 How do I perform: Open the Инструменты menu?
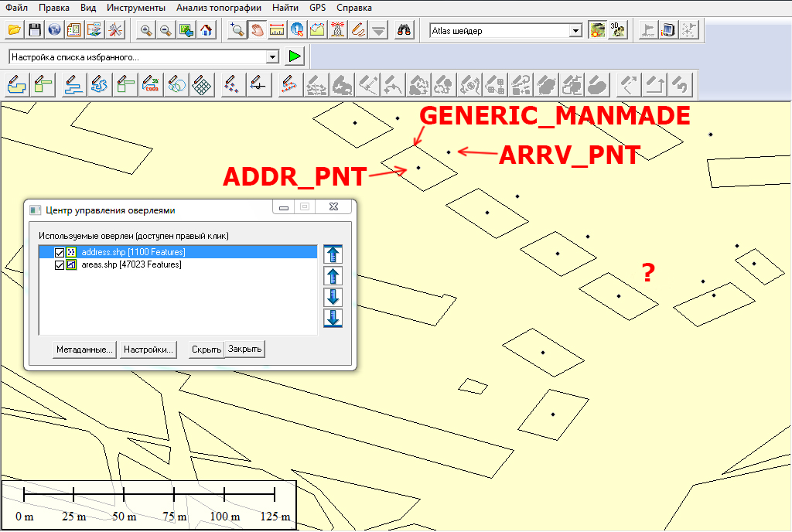click(x=135, y=8)
